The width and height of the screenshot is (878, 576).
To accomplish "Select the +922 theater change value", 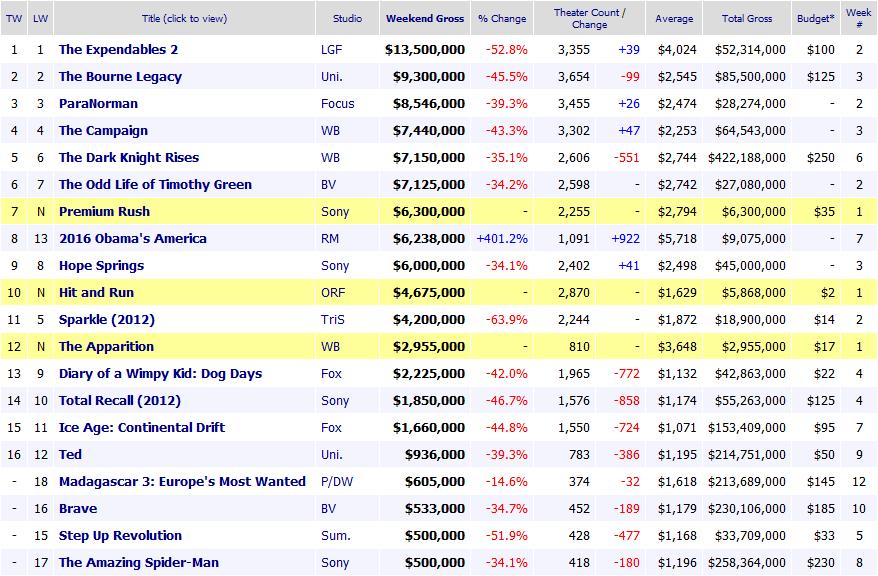I will pos(625,238).
